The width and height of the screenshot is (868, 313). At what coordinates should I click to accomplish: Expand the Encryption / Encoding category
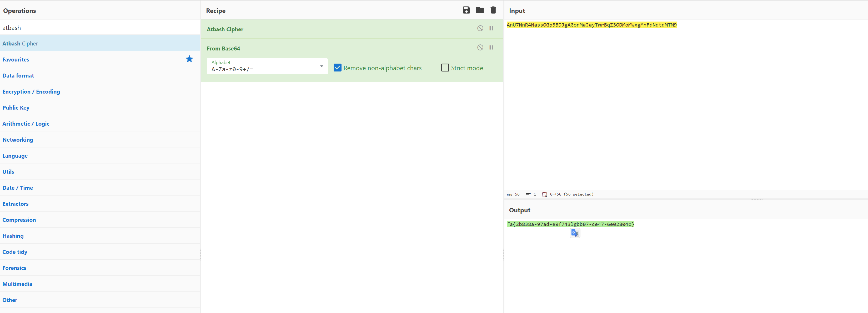[x=31, y=91]
